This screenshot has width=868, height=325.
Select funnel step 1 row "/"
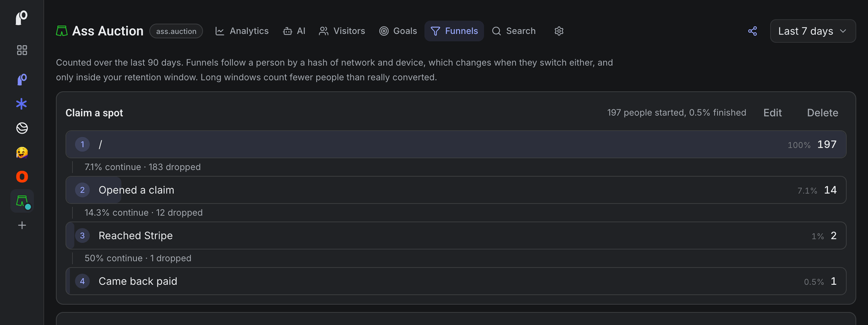tap(456, 145)
